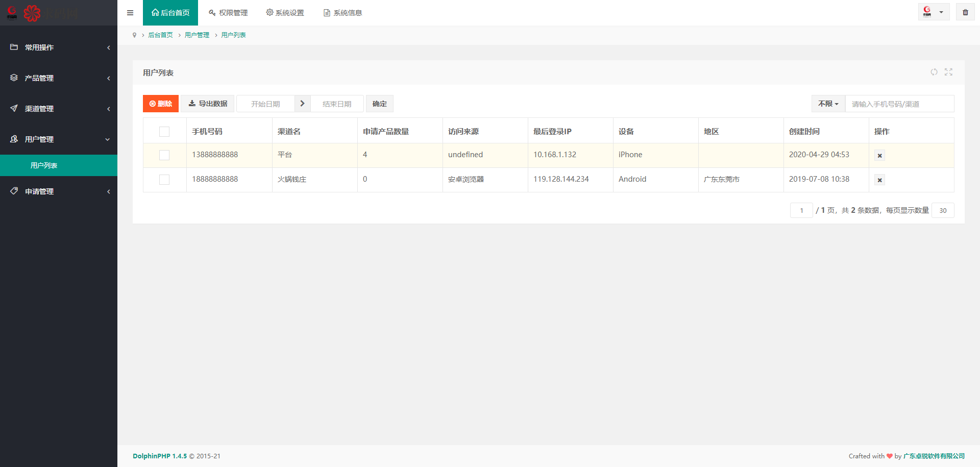Click the 导出数据 export button
The height and width of the screenshot is (467, 980).
(x=208, y=104)
